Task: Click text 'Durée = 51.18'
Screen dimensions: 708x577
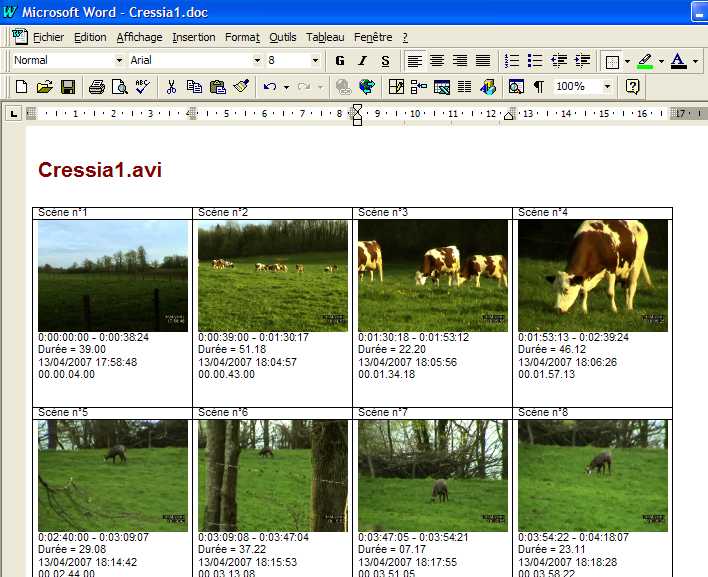Action: [x=232, y=349]
